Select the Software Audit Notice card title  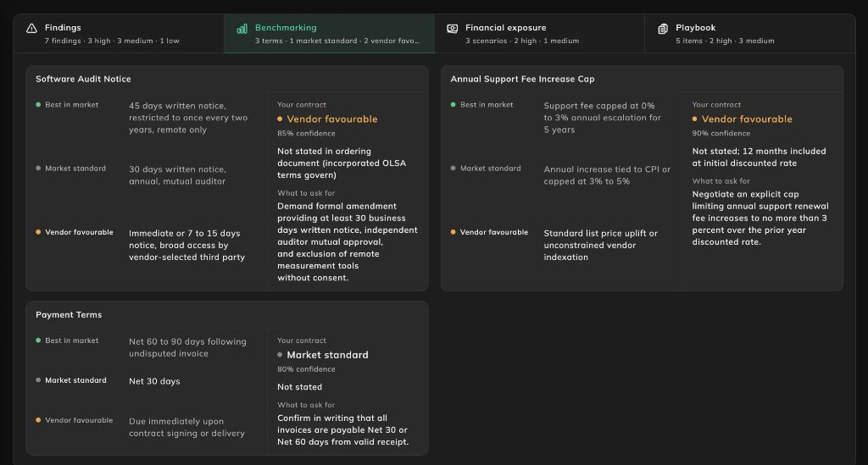click(x=83, y=79)
